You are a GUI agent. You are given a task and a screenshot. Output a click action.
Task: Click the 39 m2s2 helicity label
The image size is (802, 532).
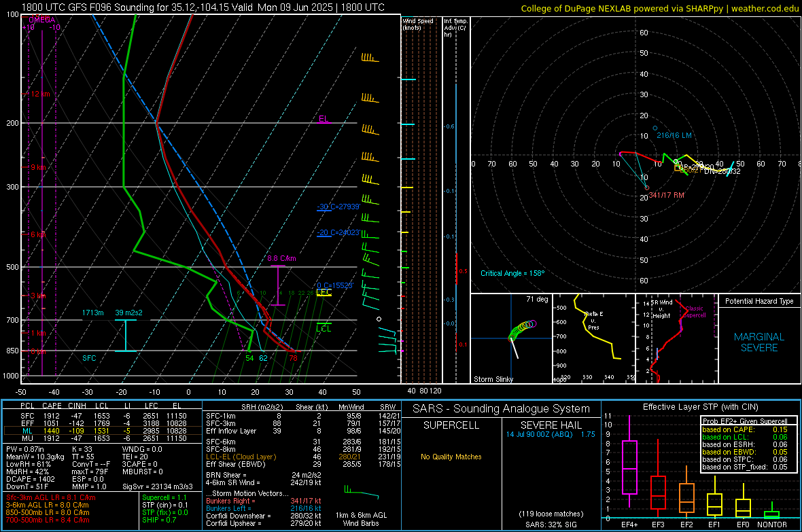tap(129, 313)
